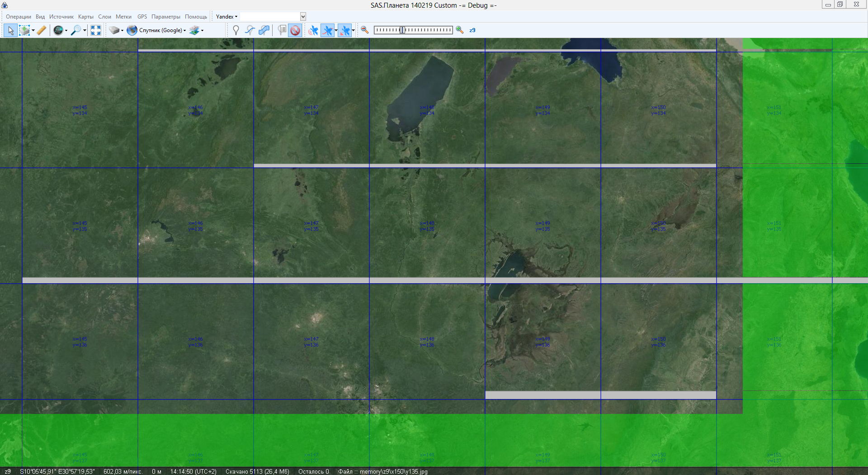Open the Операции menu
This screenshot has width=868, height=475.
tap(19, 17)
